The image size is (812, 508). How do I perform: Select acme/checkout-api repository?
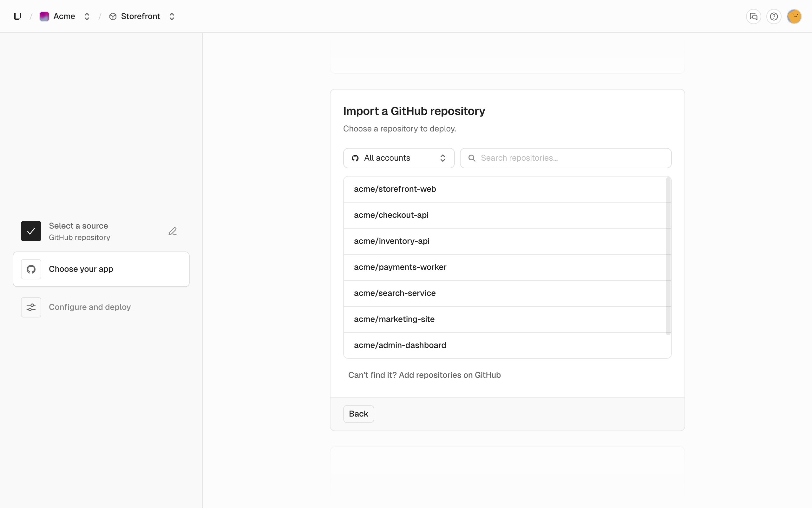pos(505,215)
